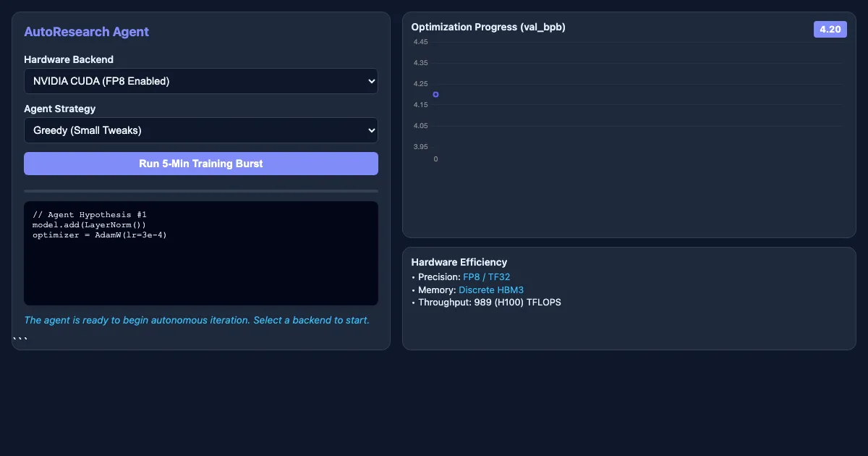This screenshot has width=868, height=456.
Task: Click the 4.35 y-axis label
Action: [420, 63]
